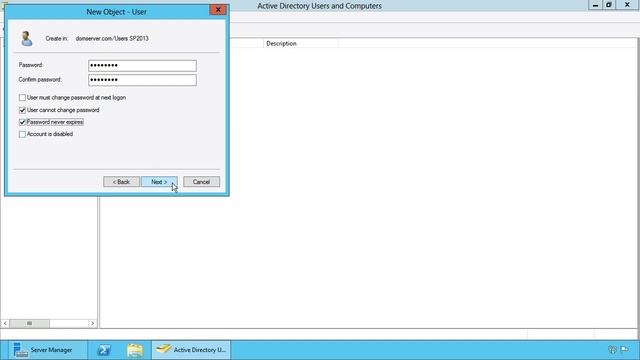This screenshot has height=360, width=640.
Task: Open the Action Center flag icon
Action: (624, 349)
